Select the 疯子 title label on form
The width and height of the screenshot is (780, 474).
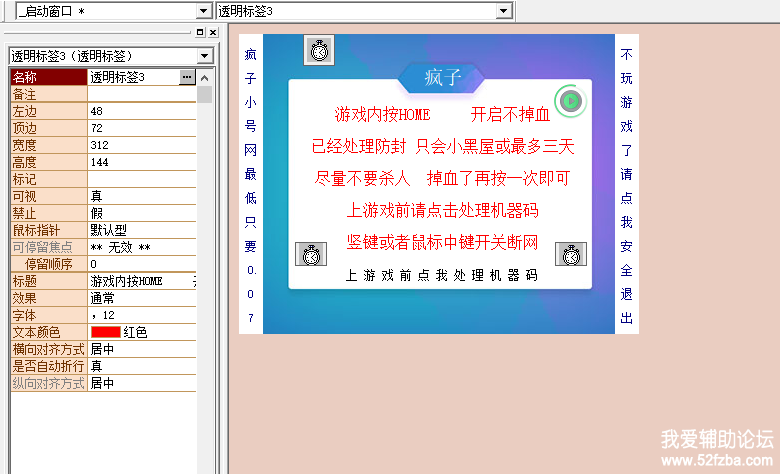[442, 78]
